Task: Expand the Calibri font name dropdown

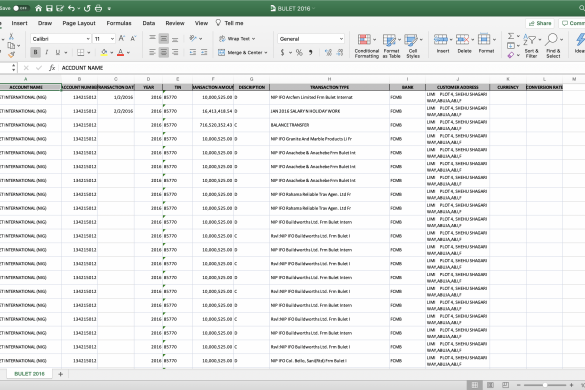Action: [88, 39]
